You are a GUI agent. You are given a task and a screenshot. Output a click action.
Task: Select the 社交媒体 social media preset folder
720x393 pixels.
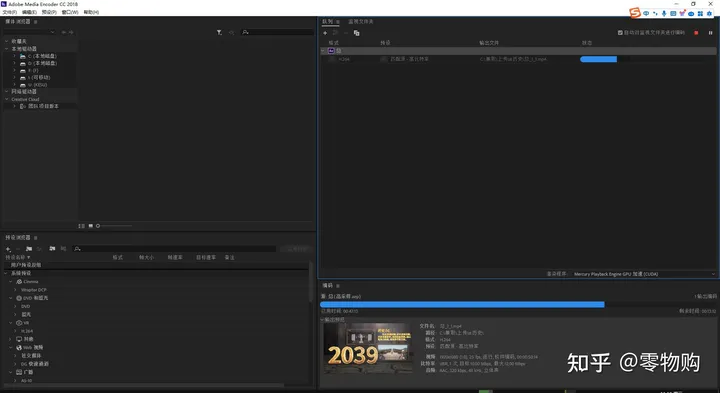[x=31, y=356]
